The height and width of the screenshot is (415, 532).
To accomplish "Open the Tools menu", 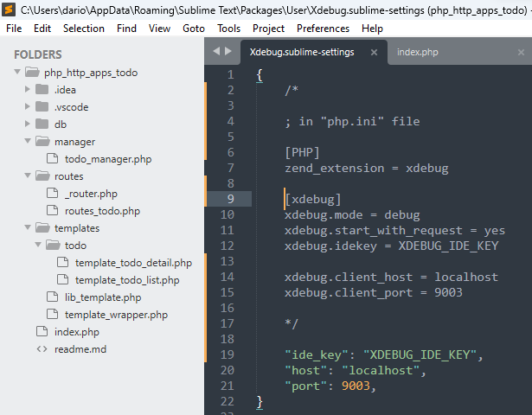I will point(228,29).
